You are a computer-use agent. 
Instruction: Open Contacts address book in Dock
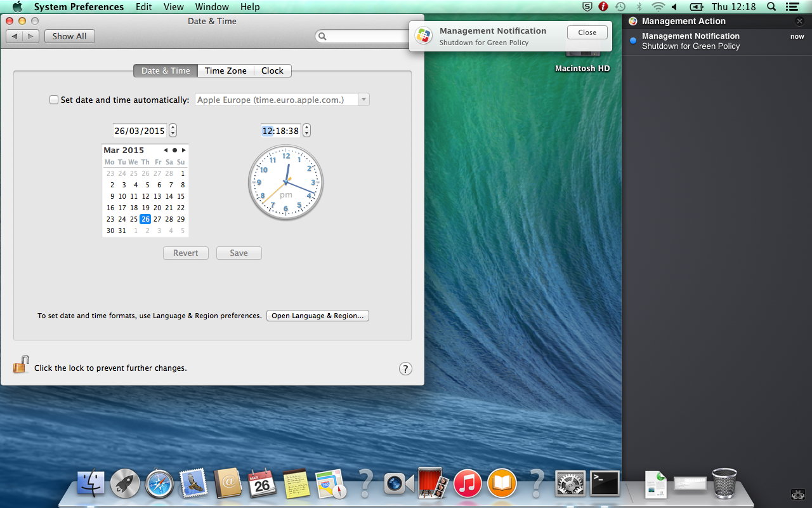[228, 485]
